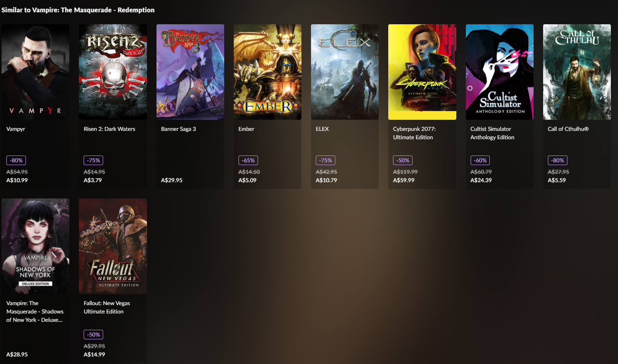The width and height of the screenshot is (618, 364).
Task: Click the struck-through A$14.95 original price
Action: coord(94,172)
